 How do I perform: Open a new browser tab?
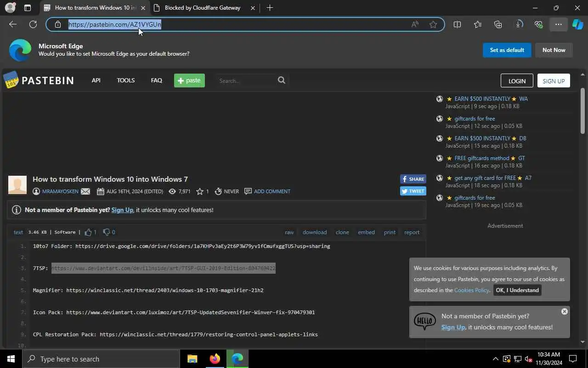pos(270,8)
